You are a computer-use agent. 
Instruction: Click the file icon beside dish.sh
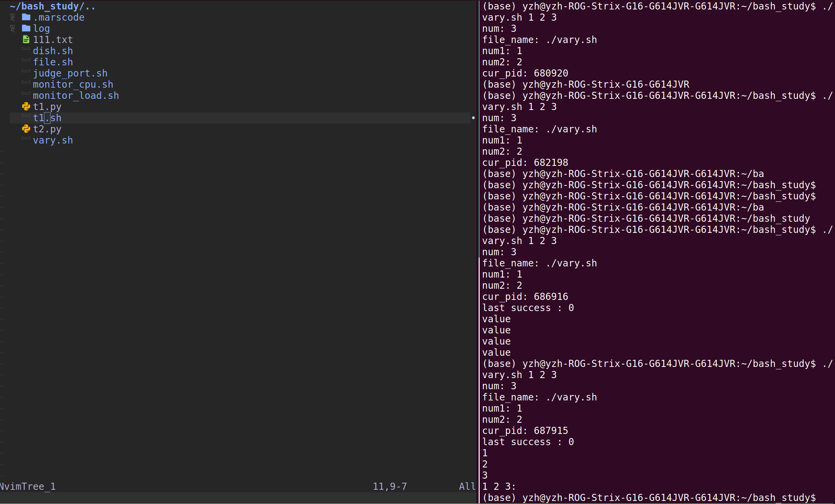(x=26, y=49)
